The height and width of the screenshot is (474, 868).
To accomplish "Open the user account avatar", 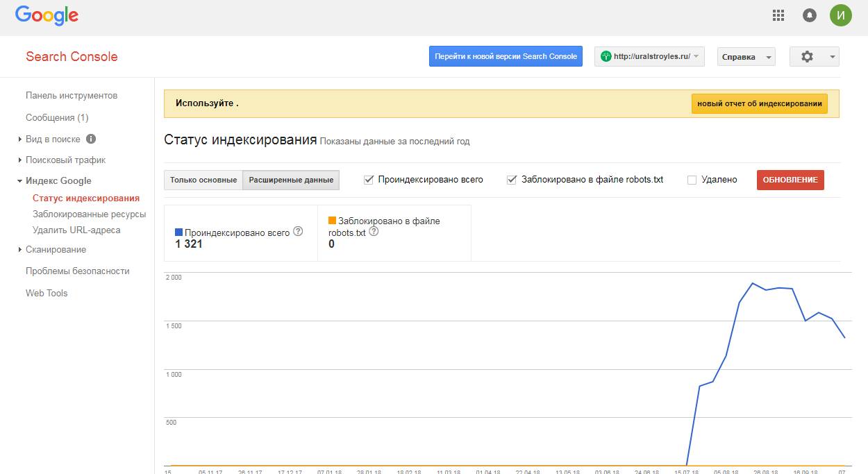I will (840, 15).
